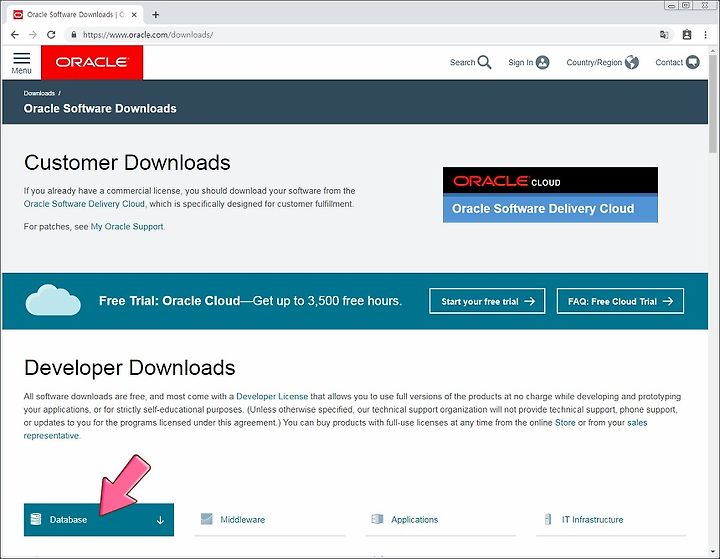Close the Oracle Software Downloads tab
The width and height of the screenshot is (720, 559).
[134, 15]
